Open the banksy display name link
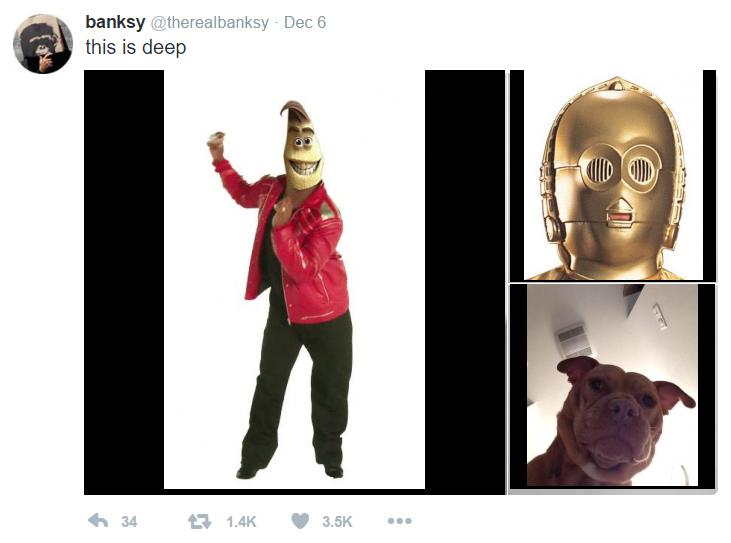Viewport: 731px width, 543px height. (x=115, y=22)
